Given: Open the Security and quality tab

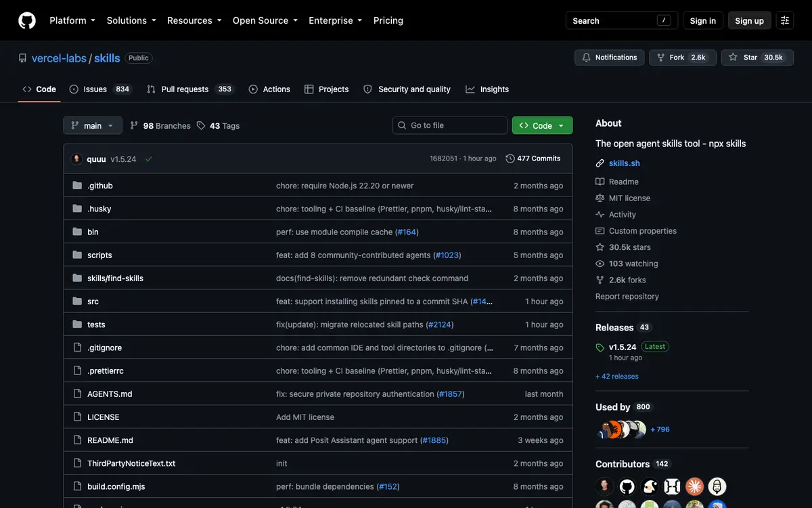Looking at the screenshot, I should point(407,89).
